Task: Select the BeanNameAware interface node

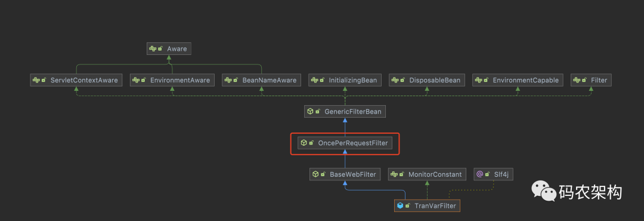Action: 261,80
